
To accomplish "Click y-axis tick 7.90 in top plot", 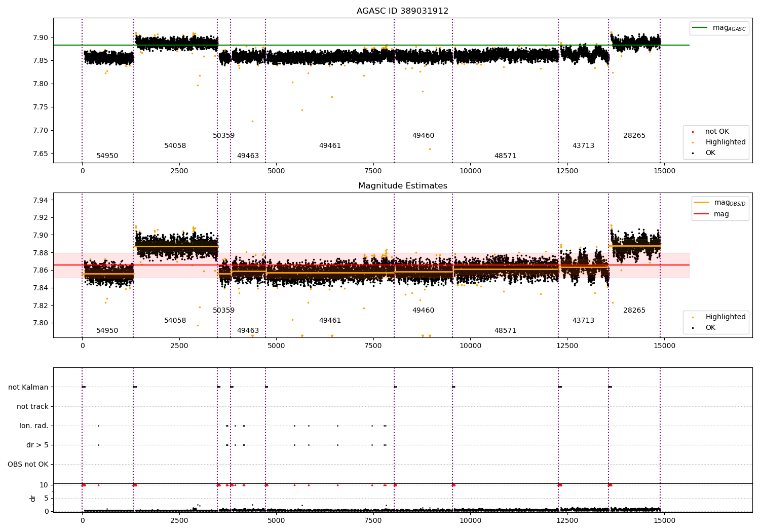I will coord(41,37).
